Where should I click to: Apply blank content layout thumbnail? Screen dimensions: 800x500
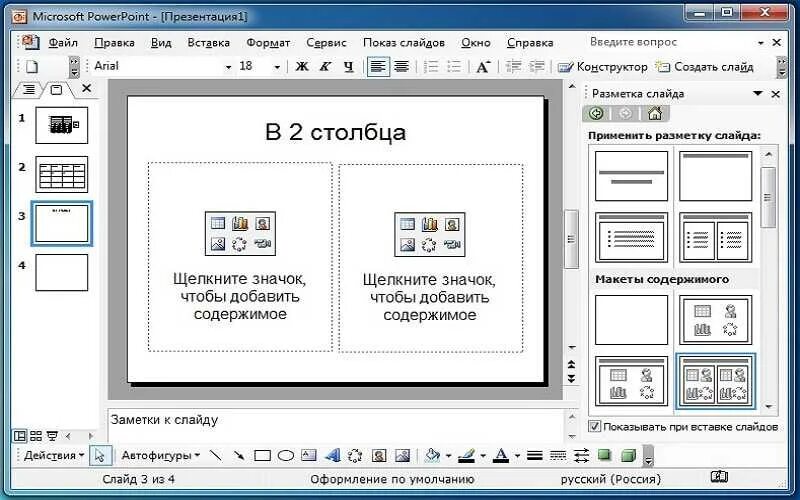(x=632, y=320)
